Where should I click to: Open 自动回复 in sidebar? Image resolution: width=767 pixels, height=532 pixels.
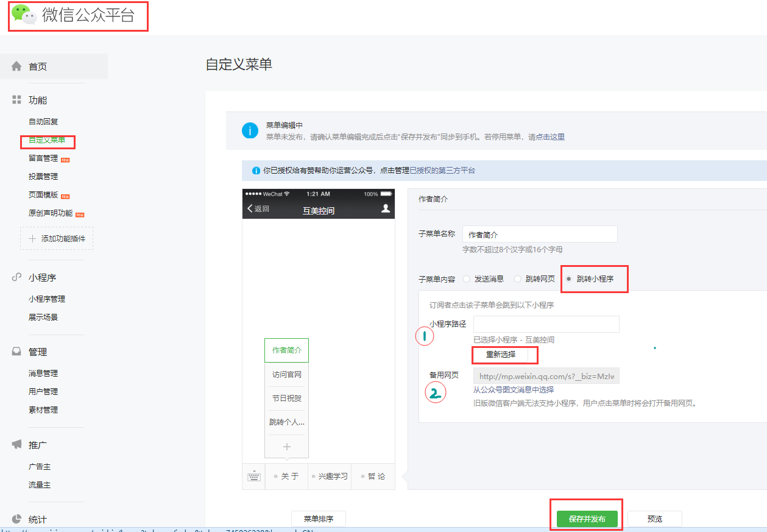click(x=43, y=122)
